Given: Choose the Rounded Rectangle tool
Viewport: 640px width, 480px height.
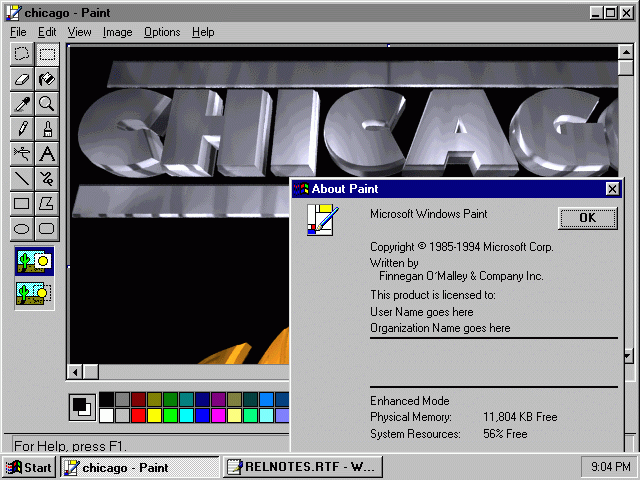Looking at the screenshot, I should pos(47,229).
